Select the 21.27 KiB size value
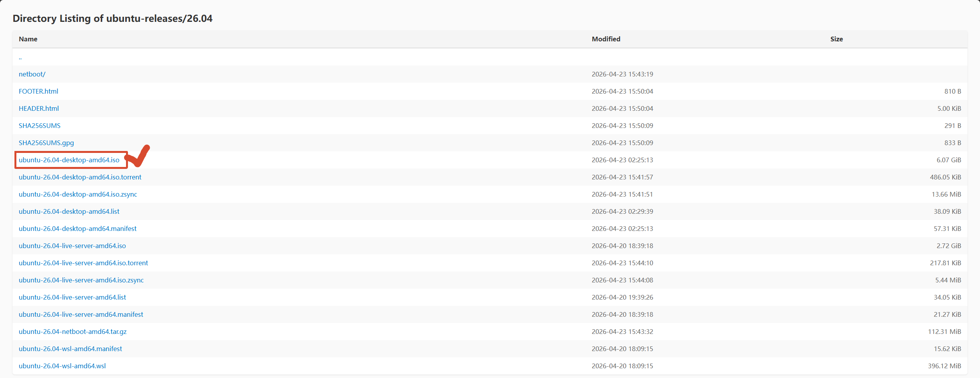Image resolution: width=980 pixels, height=378 pixels. tap(948, 314)
